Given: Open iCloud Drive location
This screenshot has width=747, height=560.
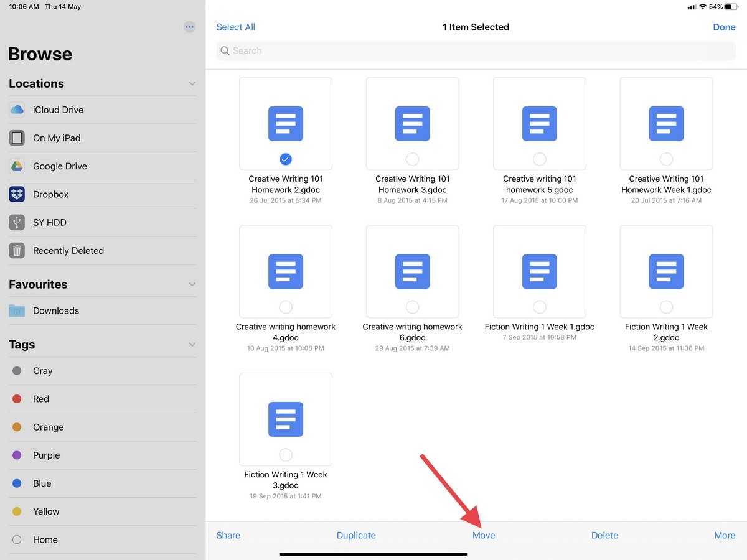Looking at the screenshot, I should (103, 110).
